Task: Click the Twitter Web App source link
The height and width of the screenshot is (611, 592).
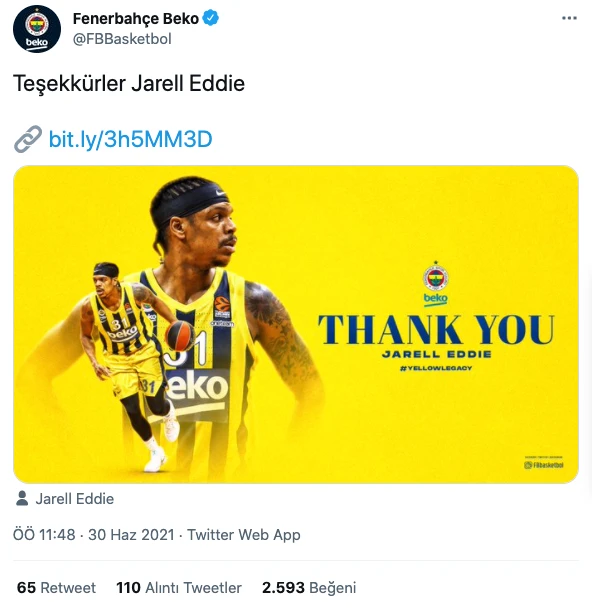Action: click(244, 535)
